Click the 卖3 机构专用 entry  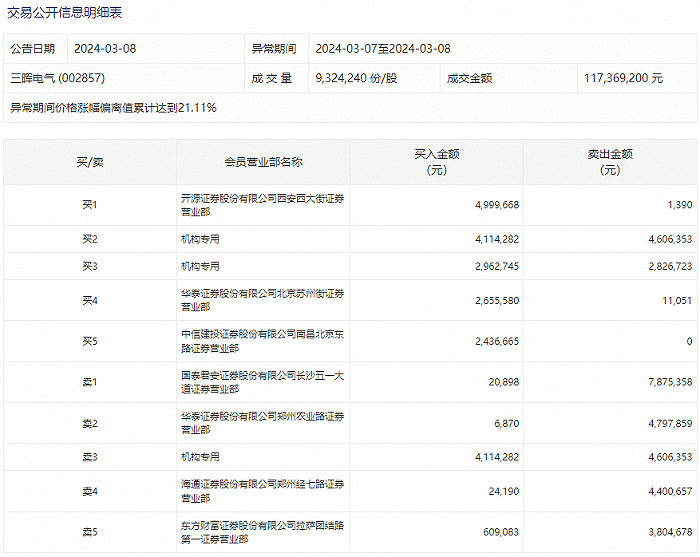(200, 457)
